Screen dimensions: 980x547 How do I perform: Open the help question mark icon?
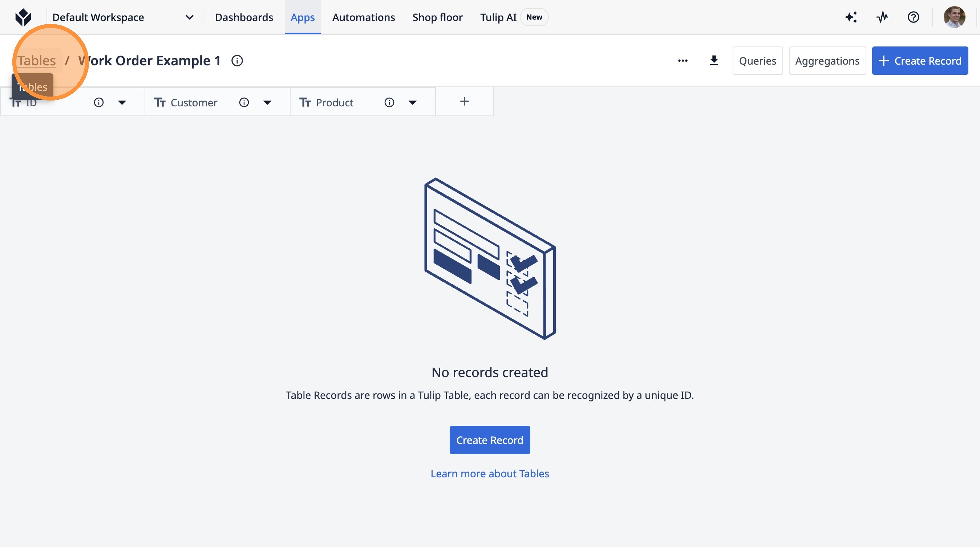913,17
